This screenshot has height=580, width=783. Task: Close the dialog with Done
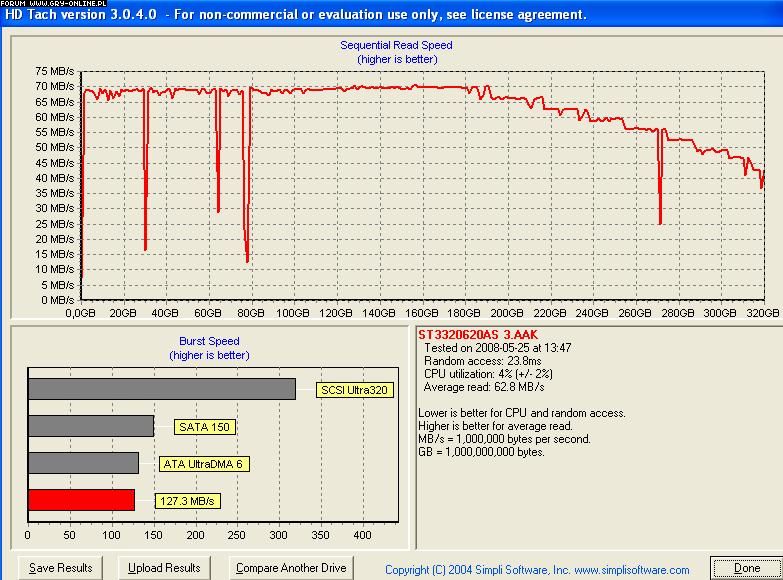coord(747,569)
